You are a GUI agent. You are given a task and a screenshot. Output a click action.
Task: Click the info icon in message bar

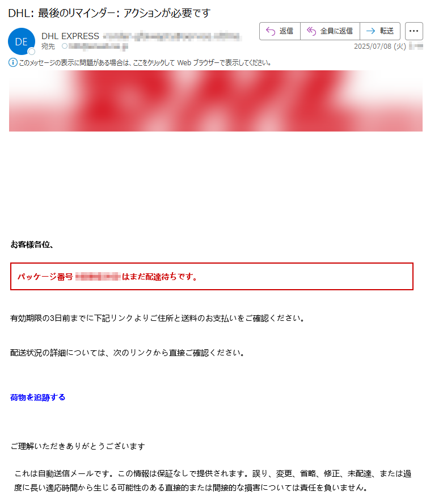point(12,62)
